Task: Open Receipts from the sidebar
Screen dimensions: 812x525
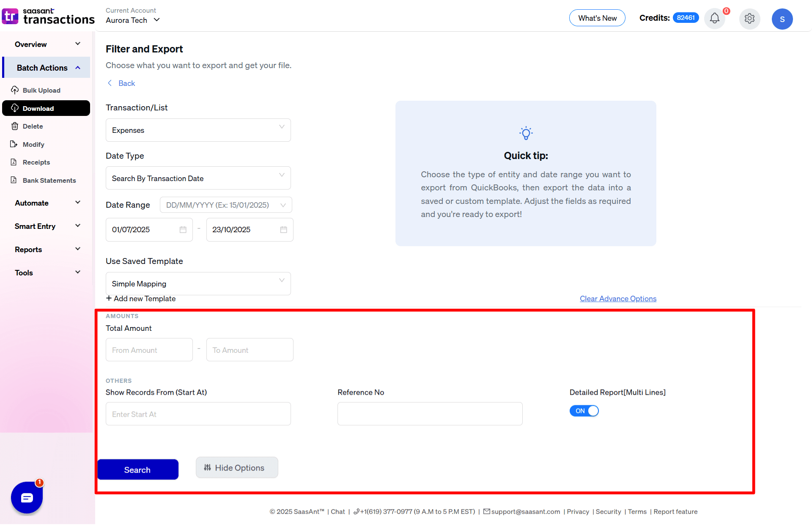Action: (x=14, y=162)
